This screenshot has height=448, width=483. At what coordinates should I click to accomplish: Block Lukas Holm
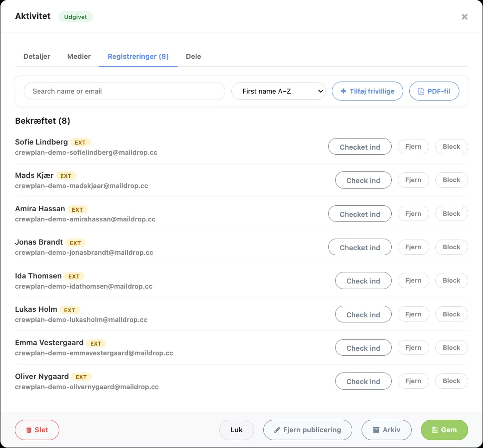[x=451, y=314]
